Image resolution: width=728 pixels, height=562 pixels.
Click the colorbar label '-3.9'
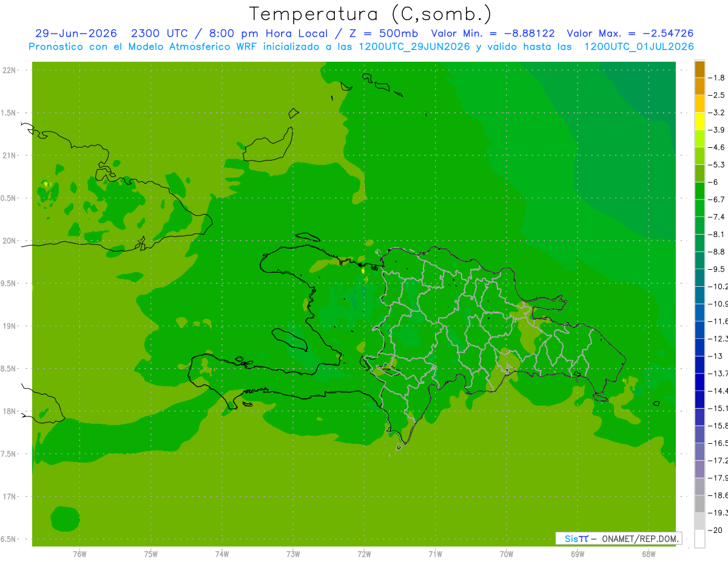716,130
